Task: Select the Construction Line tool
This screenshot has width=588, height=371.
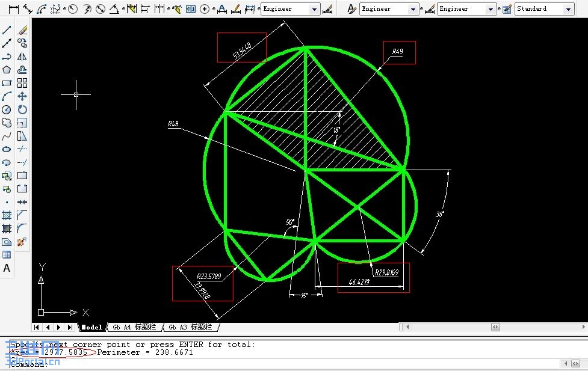Action: [7, 43]
